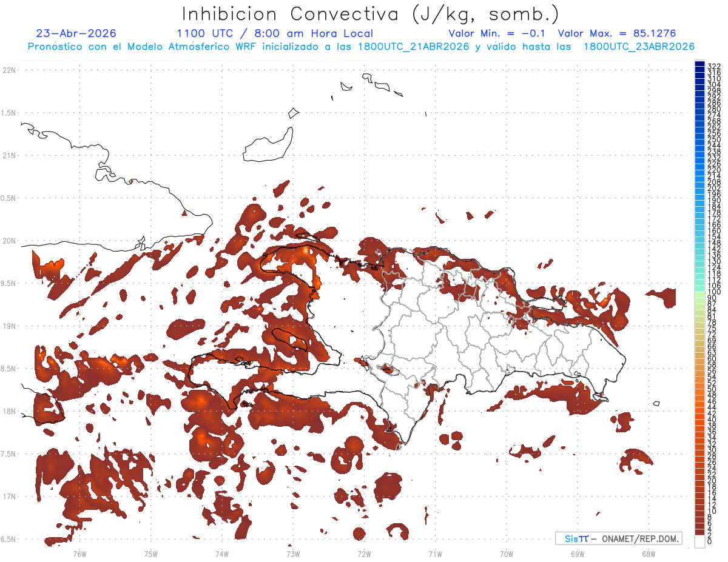Screen dimensions: 728x562
Task: Click the 76W longitude axis label
Action: click(79, 554)
